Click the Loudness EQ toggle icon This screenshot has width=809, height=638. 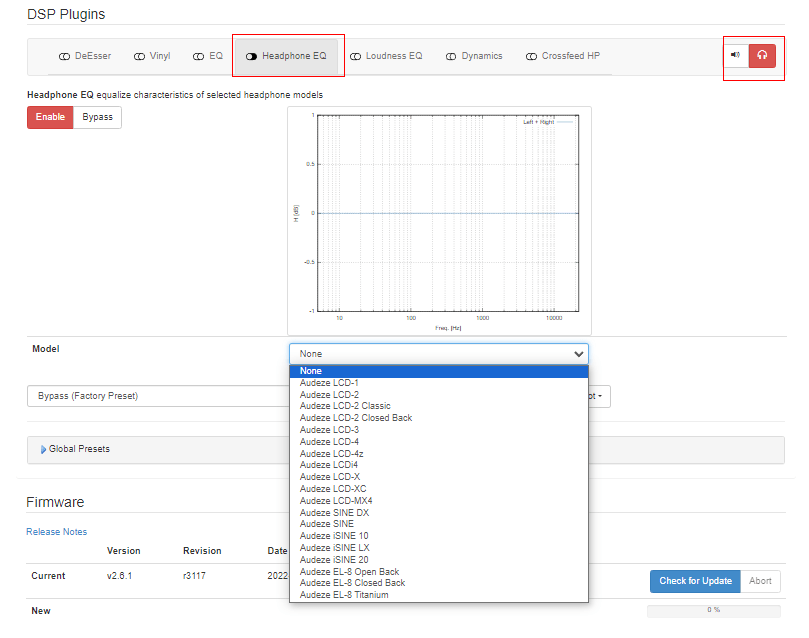[355, 57]
